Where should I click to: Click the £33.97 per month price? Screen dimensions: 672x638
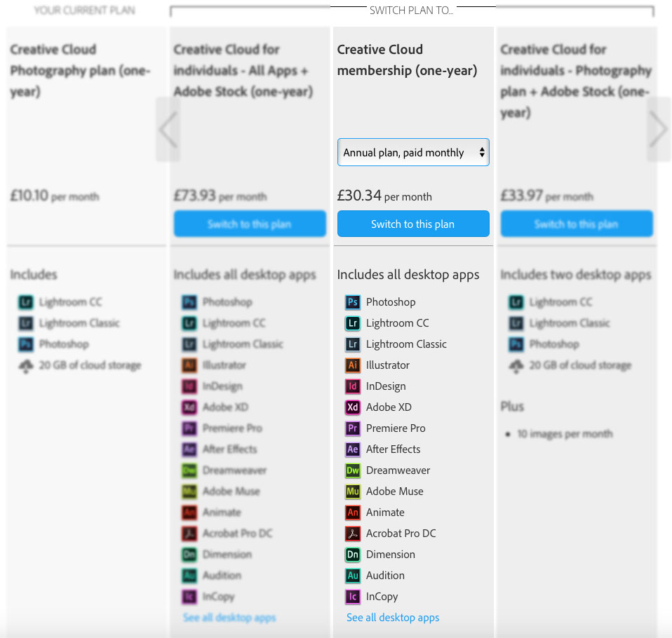547,196
